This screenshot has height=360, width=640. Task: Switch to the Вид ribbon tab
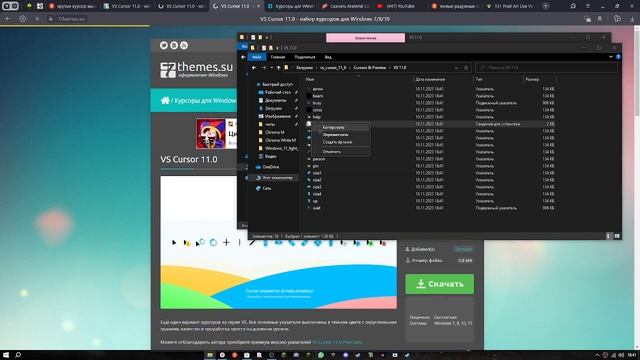tap(328, 57)
